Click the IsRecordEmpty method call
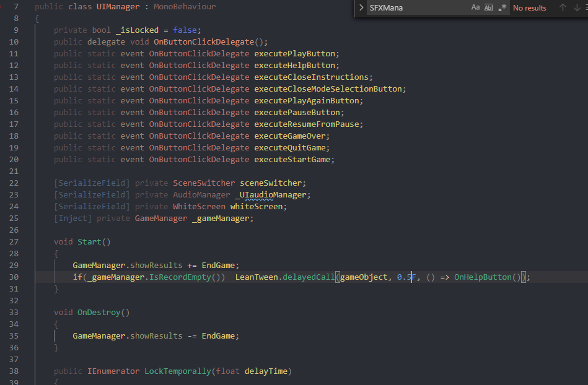This screenshot has height=385, width=588. [180, 277]
